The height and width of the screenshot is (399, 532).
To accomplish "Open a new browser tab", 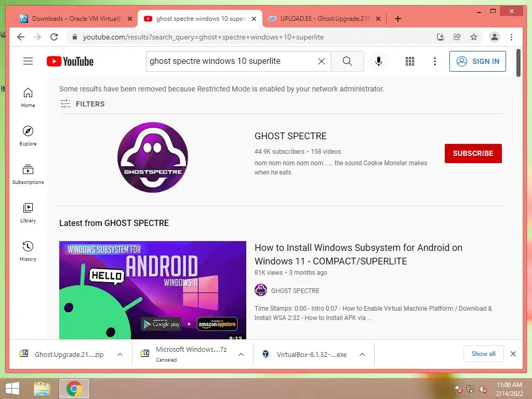I will pyautogui.click(x=398, y=19).
